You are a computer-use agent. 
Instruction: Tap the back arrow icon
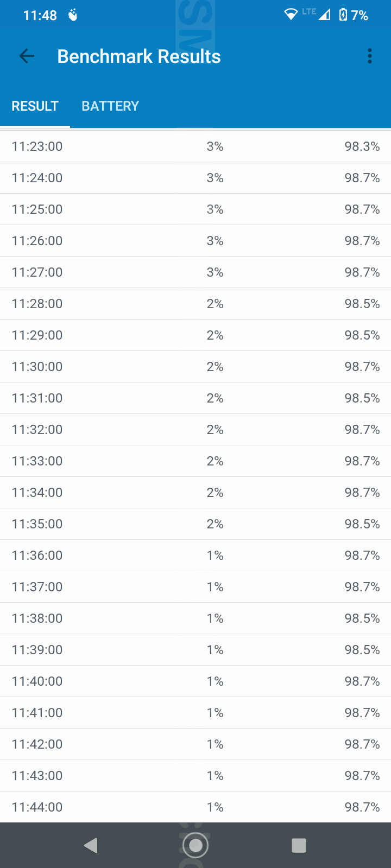pyautogui.click(x=27, y=56)
